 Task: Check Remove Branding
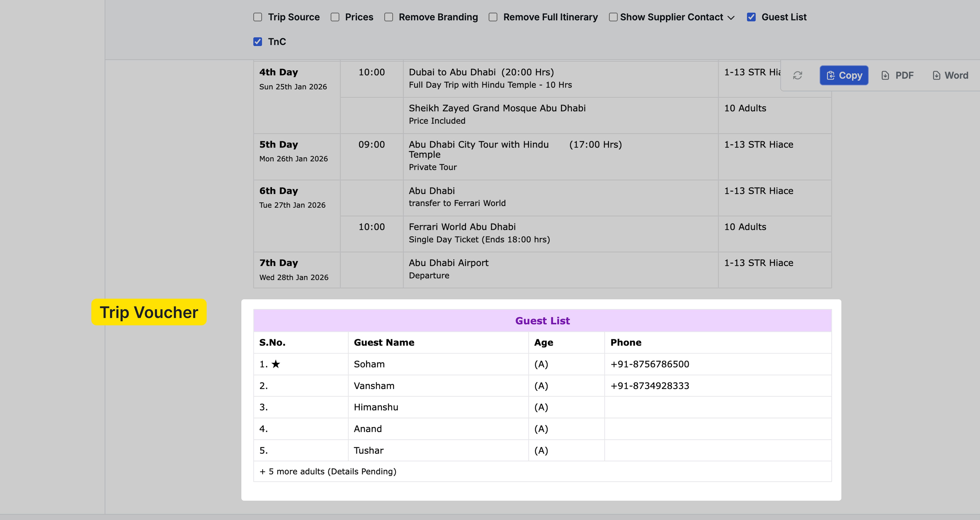pyautogui.click(x=388, y=17)
